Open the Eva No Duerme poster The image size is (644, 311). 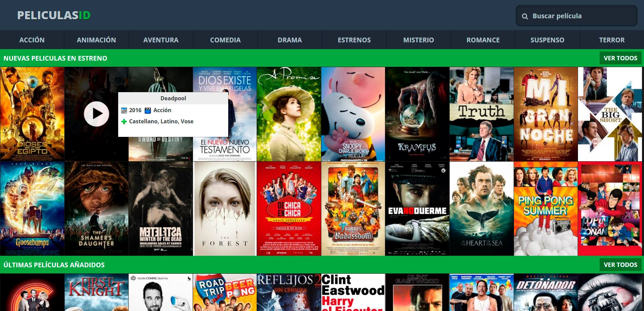(417, 209)
